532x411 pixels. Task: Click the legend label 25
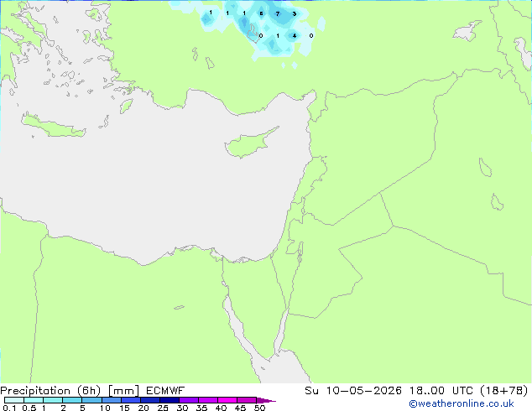click(x=163, y=408)
